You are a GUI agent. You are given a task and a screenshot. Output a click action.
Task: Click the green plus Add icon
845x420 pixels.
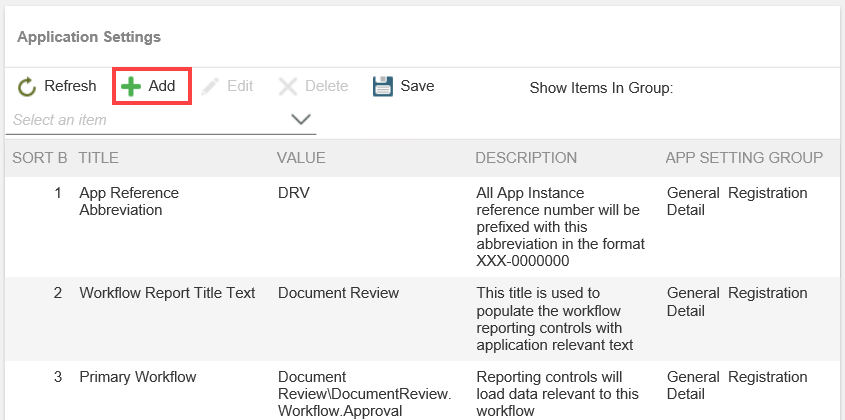pos(131,87)
